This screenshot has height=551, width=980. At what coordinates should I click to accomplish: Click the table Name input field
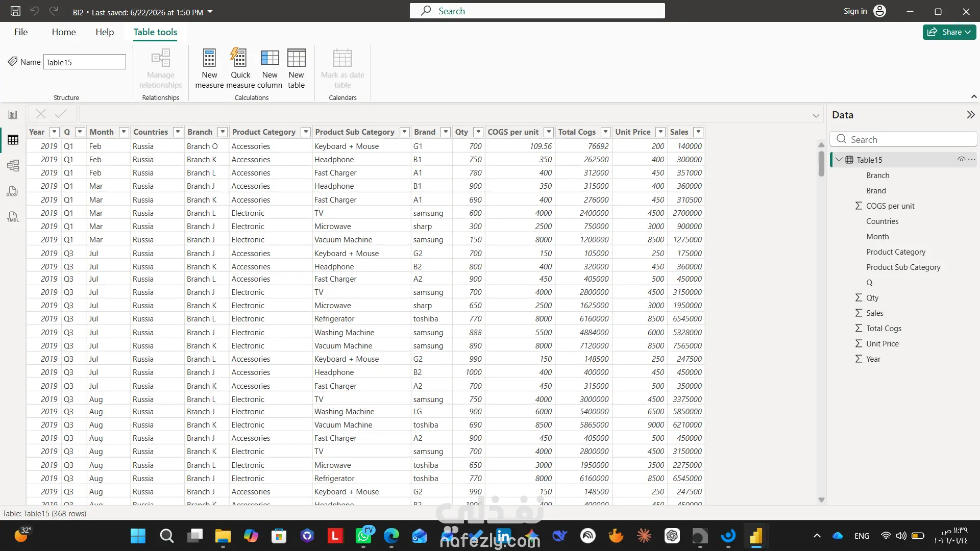pyautogui.click(x=84, y=62)
